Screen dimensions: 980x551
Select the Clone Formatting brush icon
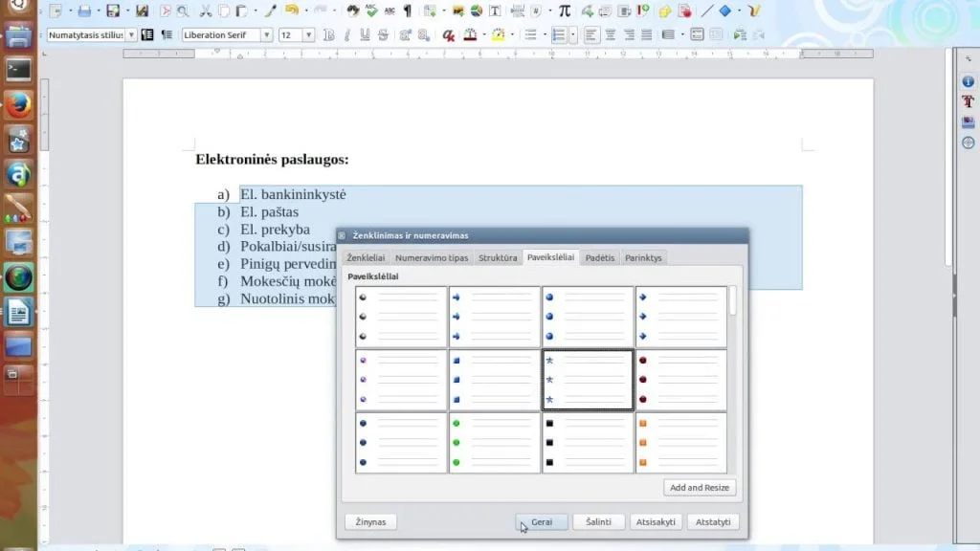271,11
